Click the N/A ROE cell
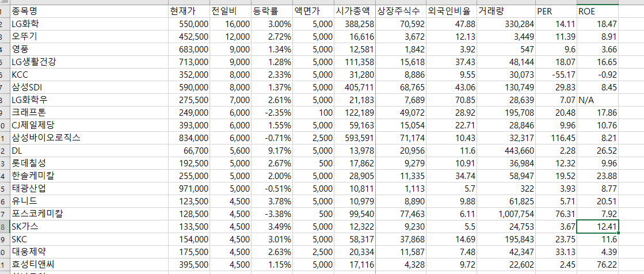The width and height of the screenshot is (644, 274). pos(597,100)
